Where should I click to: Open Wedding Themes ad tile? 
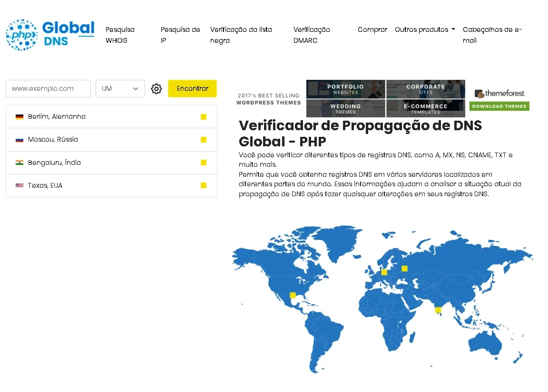pyautogui.click(x=346, y=108)
